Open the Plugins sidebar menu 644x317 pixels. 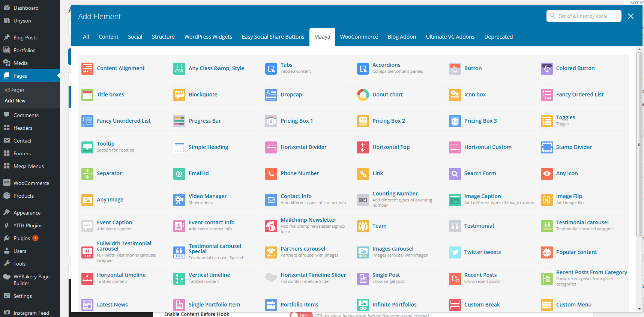pyautogui.click(x=30, y=238)
